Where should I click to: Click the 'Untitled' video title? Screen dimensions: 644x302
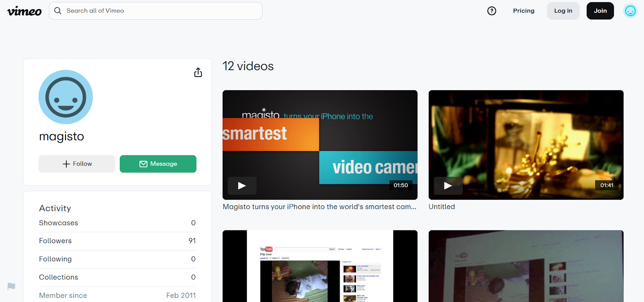[x=442, y=207]
